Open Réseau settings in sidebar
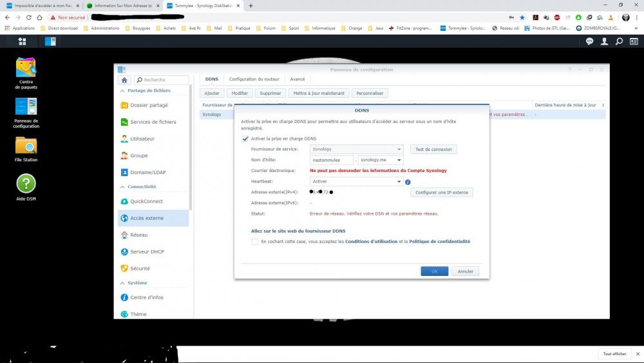The height and width of the screenshot is (363, 644). [153, 235]
